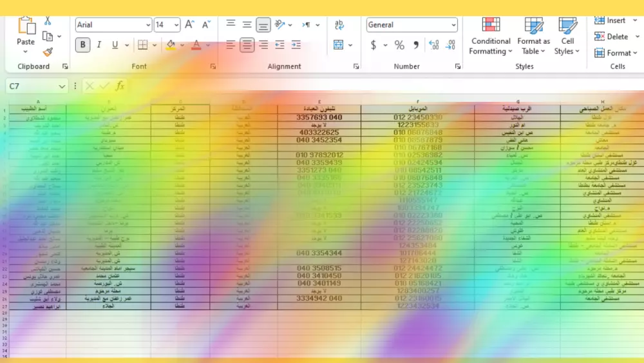Click the Insert Function fx icon

[x=120, y=86]
